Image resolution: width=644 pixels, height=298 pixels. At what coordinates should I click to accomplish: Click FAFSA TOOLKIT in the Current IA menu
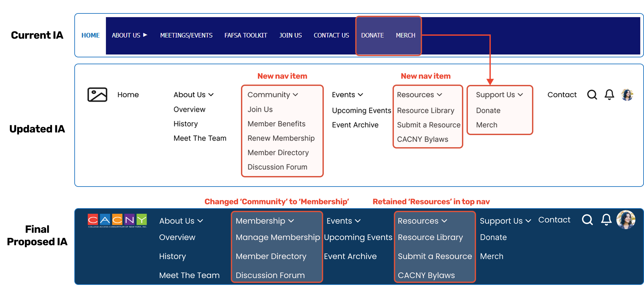[246, 35]
